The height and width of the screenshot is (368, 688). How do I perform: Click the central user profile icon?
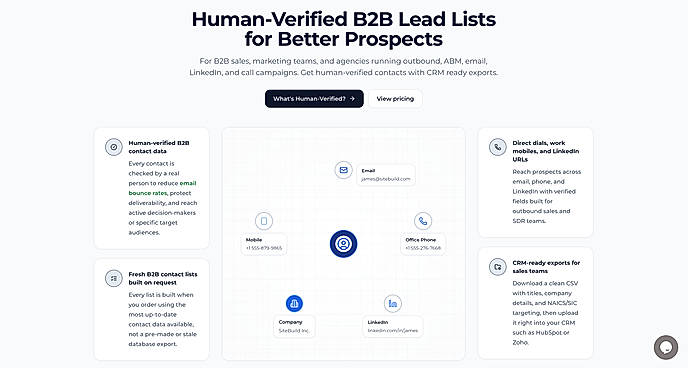(x=344, y=244)
